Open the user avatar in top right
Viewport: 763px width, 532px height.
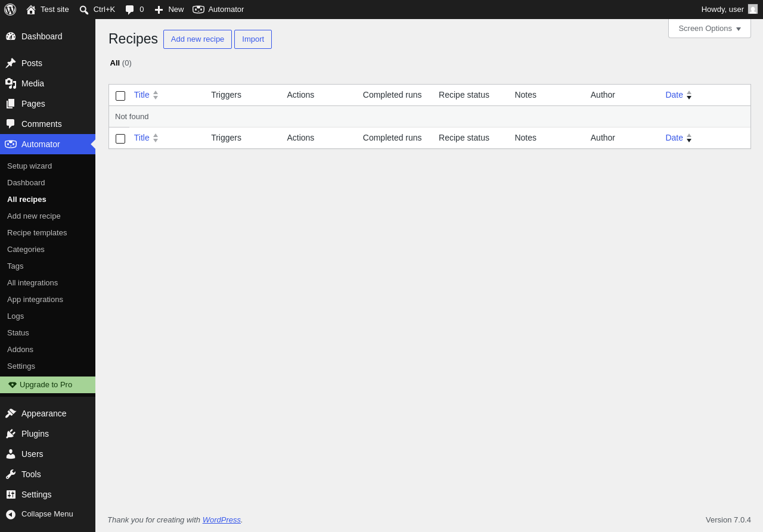(753, 9)
